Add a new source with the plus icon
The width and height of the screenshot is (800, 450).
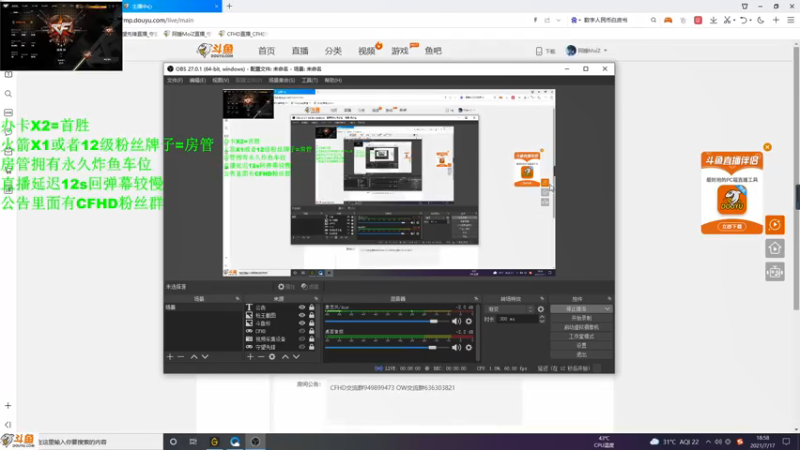pos(250,357)
